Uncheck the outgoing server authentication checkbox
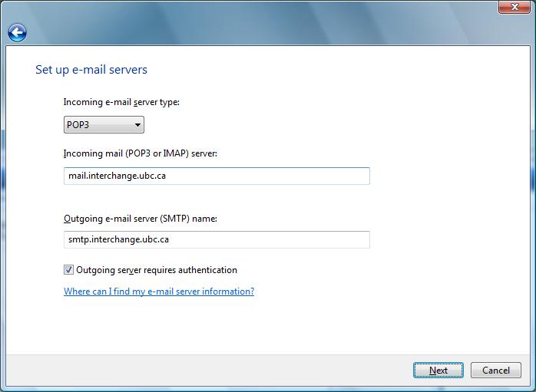This screenshot has width=536, height=392. [69, 270]
